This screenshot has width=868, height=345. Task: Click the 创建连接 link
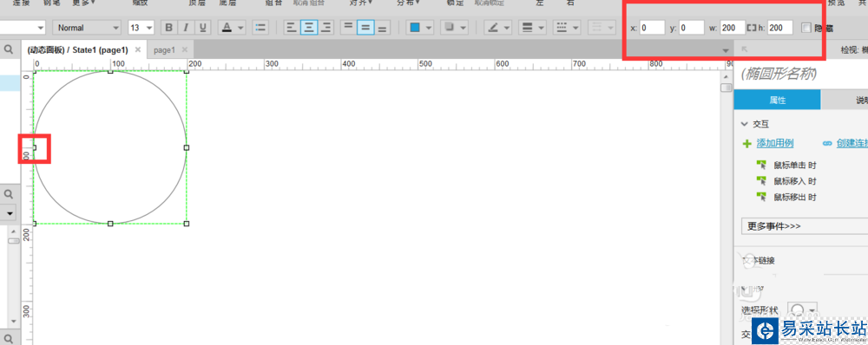(x=852, y=143)
